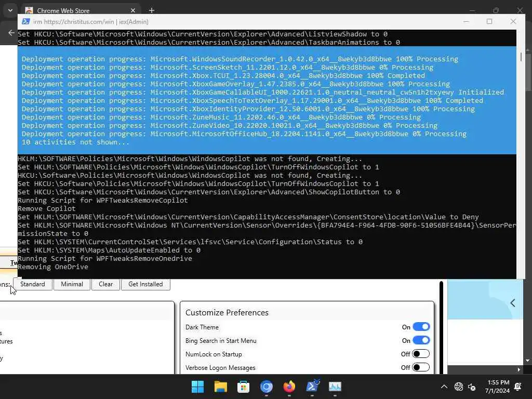Click the 'Removing OneDrive' console line

click(x=53, y=267)
